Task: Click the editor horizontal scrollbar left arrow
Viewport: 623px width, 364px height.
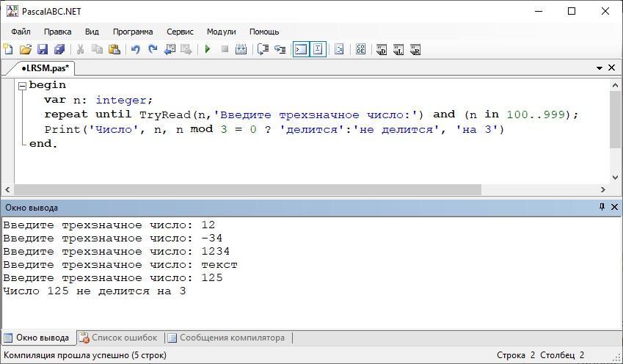Action: 7,190
